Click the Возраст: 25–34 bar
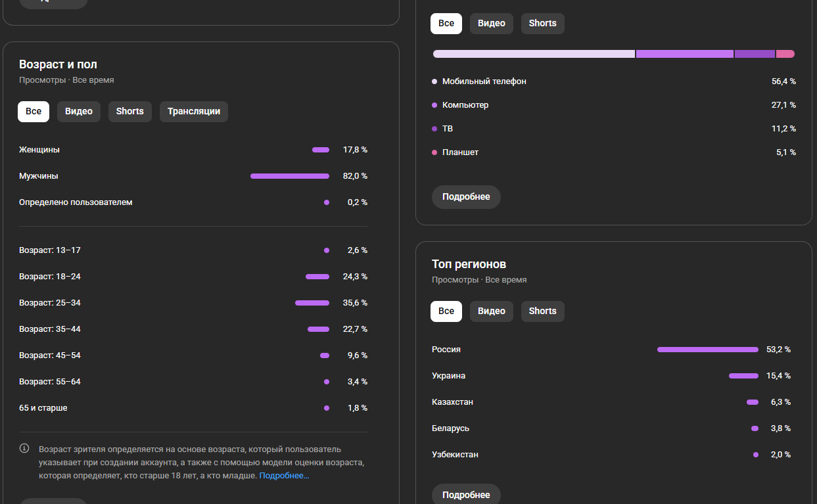 312,303
